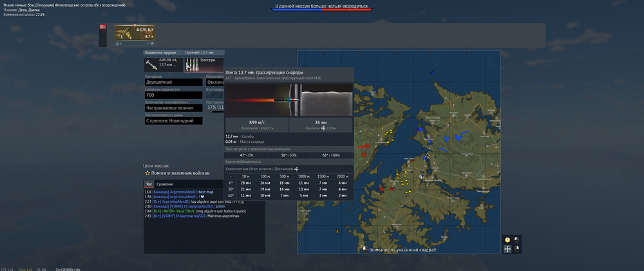This screenshot has height=271, width=644.
Task: Click the icon beside Кинетическая (Угол встречи / Дистанция)
Action: pos(296,169)
